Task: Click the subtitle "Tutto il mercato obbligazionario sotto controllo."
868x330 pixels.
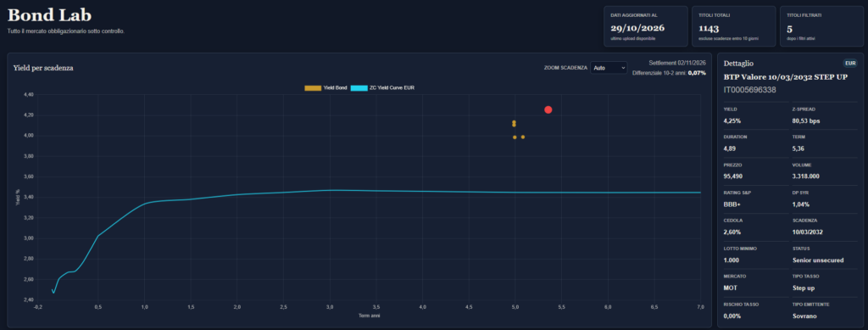Action: (x=66, y=31)
